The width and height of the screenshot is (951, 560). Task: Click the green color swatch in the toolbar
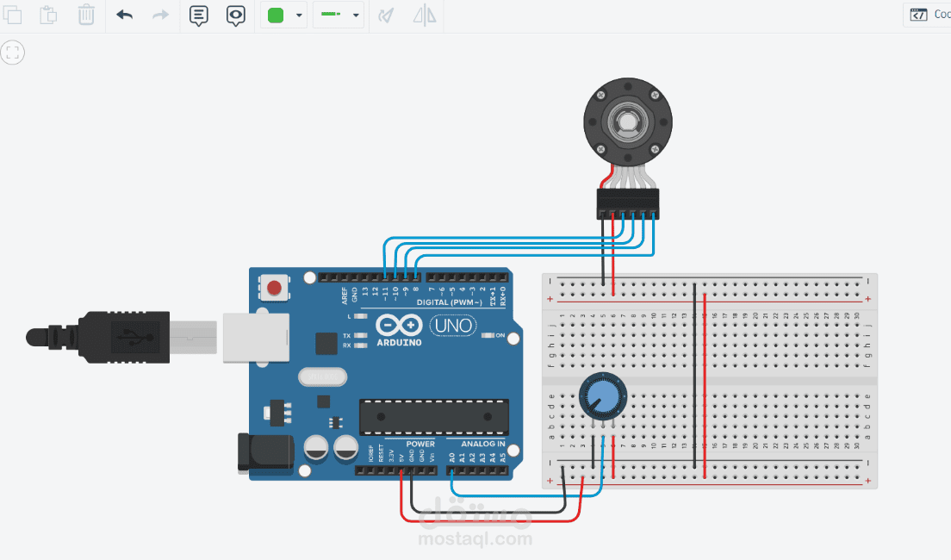coord(277,15)
